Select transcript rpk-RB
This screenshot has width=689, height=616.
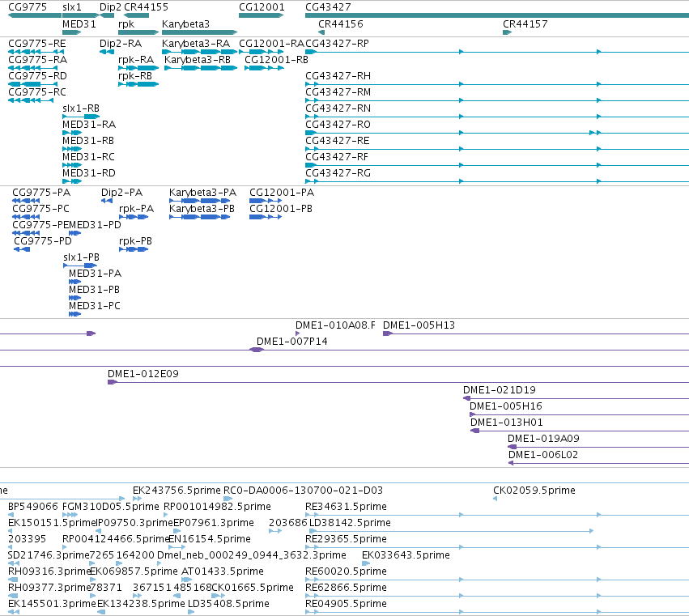(135, 76)
